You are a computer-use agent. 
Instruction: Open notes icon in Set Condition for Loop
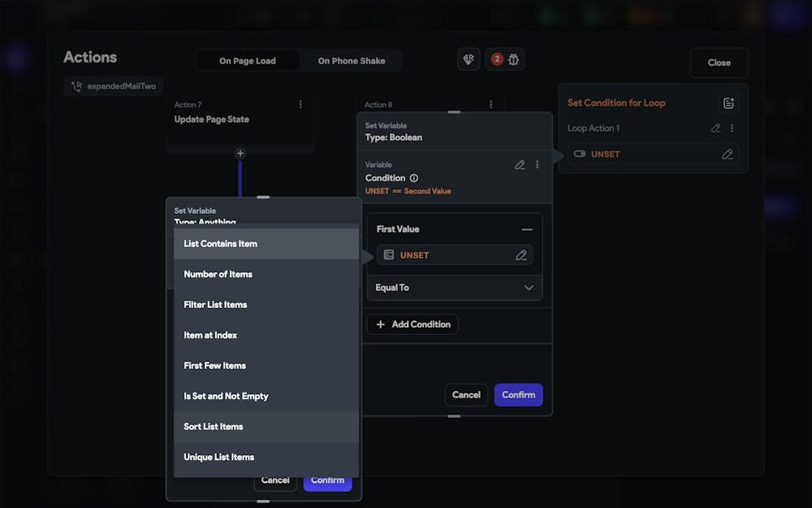pos(728,103)
